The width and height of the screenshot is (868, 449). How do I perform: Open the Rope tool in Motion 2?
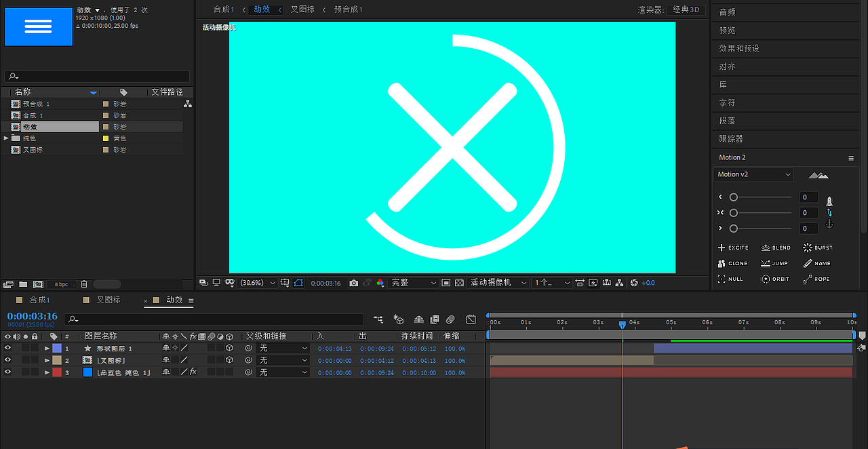816,278
